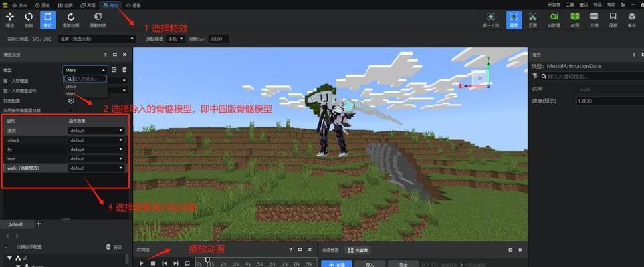
Task: Open the Effects (特效) tab
Action: [x=110, y=5]
